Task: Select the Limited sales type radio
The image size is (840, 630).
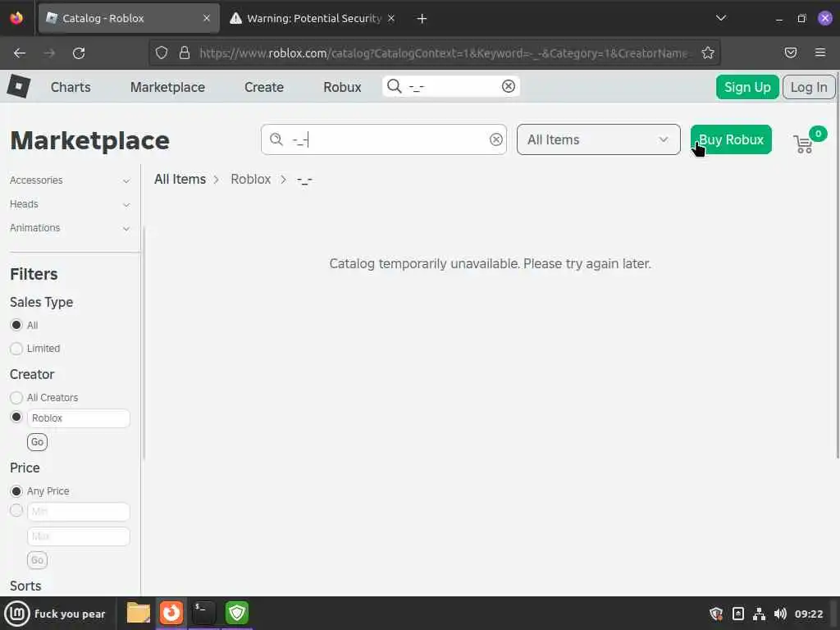Action: pos(16,348)
